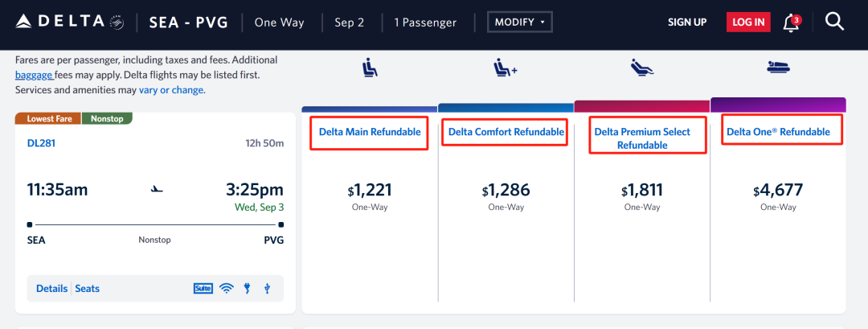Select the Main cabin seat icon
Screen dimensions: 868x329
point(370,68)
